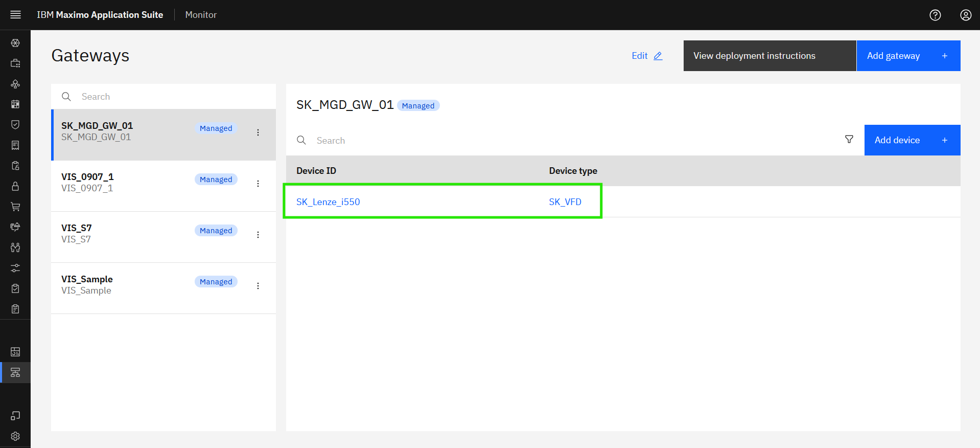Click the highlighted hierarchy gateways sidebar icon

click(15, 372)
